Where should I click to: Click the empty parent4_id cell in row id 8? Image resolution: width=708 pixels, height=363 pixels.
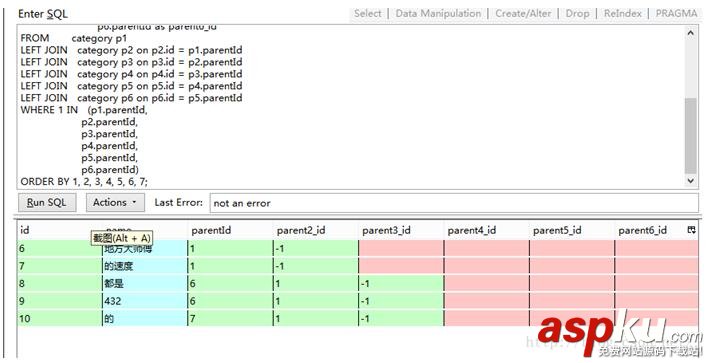coord(486,284)
